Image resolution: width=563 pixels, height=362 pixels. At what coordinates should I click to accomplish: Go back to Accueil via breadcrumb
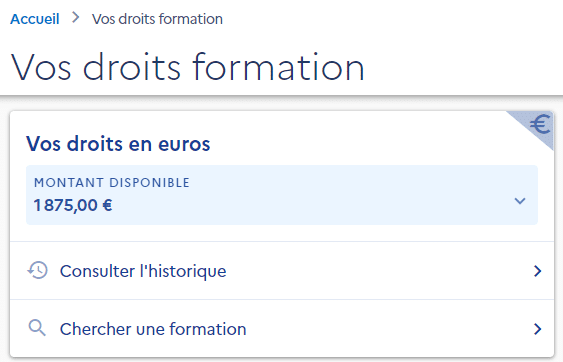35,19
